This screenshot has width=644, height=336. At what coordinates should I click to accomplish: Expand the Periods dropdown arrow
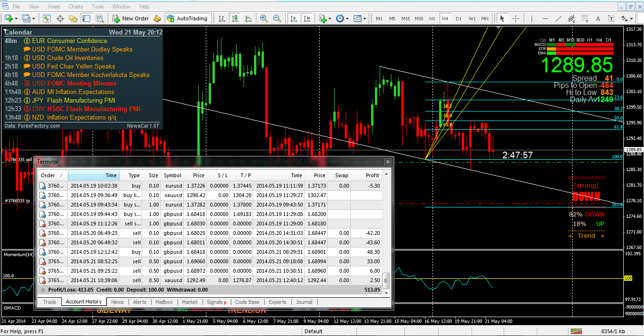coord(347,18)
